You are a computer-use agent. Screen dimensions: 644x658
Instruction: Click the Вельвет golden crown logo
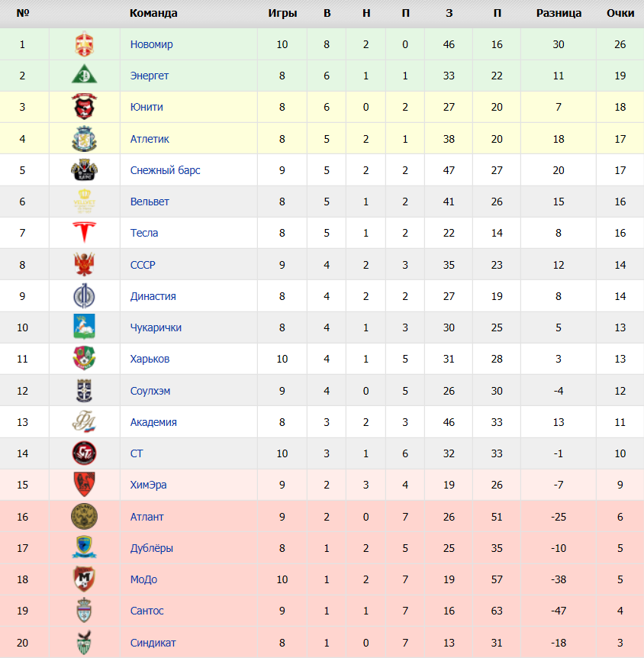point(85,201)
